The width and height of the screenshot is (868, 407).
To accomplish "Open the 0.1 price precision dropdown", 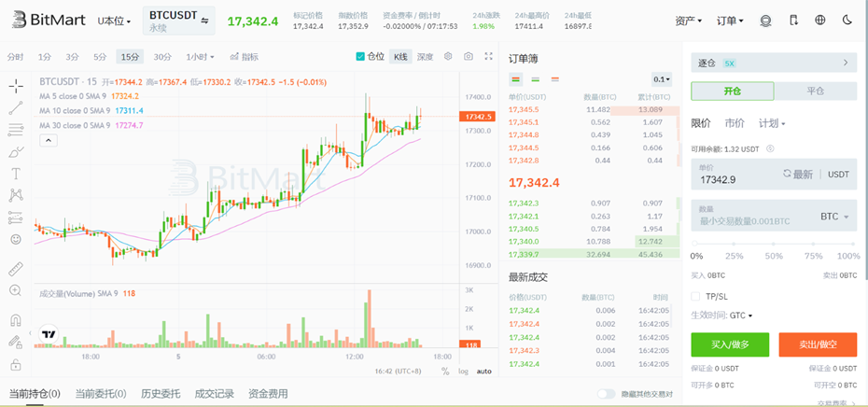I will click(x=662, y=79).
